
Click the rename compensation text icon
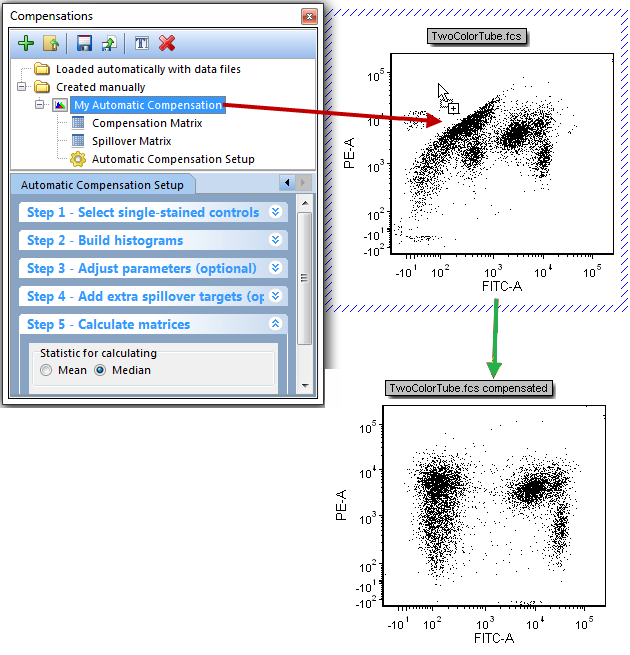pos(141,43)
